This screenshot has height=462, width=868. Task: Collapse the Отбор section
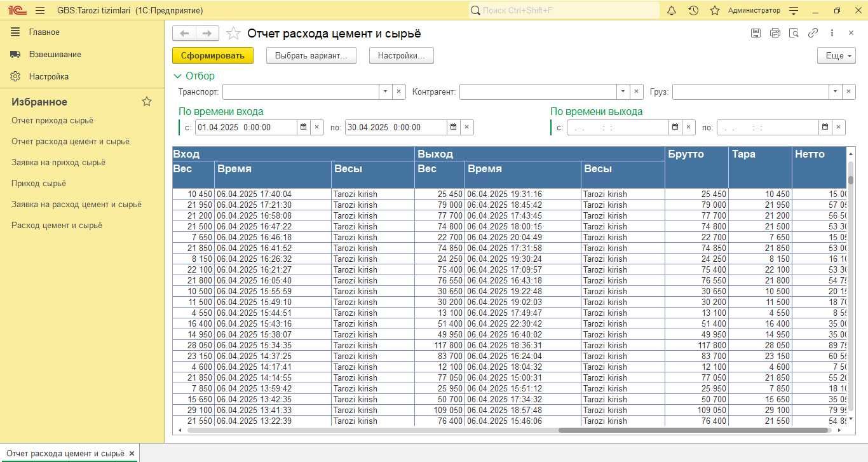point(194,76)
